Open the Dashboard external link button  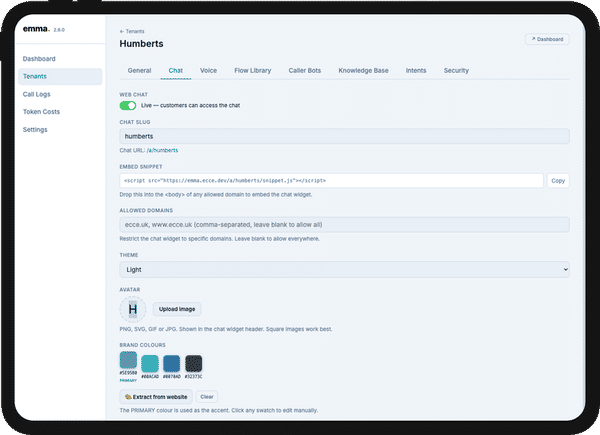[547, 39]
